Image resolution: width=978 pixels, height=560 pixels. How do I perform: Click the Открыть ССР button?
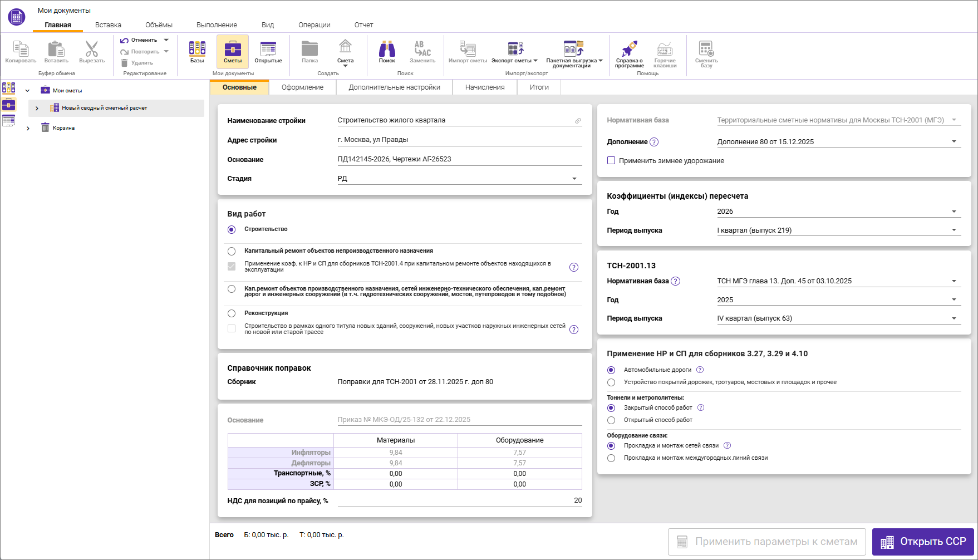[922, 542]
